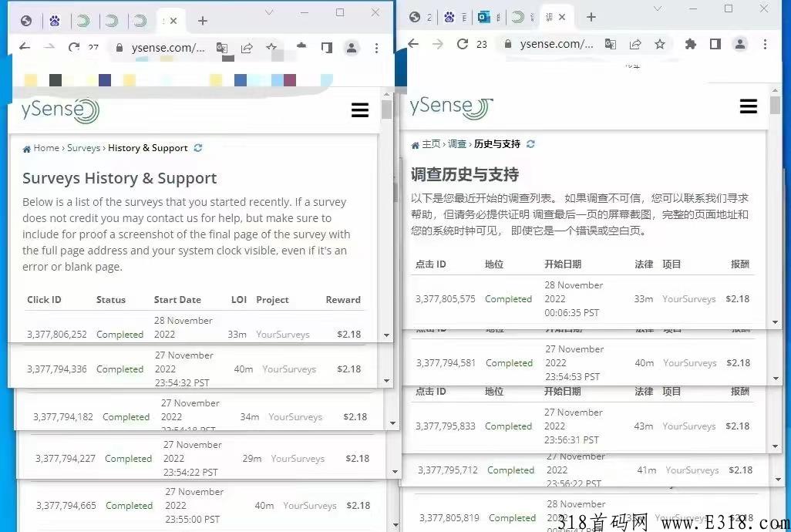Click home icon in left window breadcrumb

click(27, 149)
